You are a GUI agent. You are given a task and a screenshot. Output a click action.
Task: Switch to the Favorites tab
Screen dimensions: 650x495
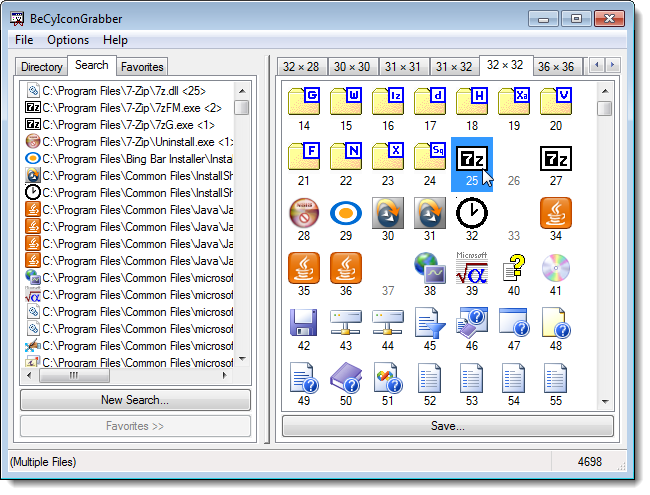click(142, 67)
